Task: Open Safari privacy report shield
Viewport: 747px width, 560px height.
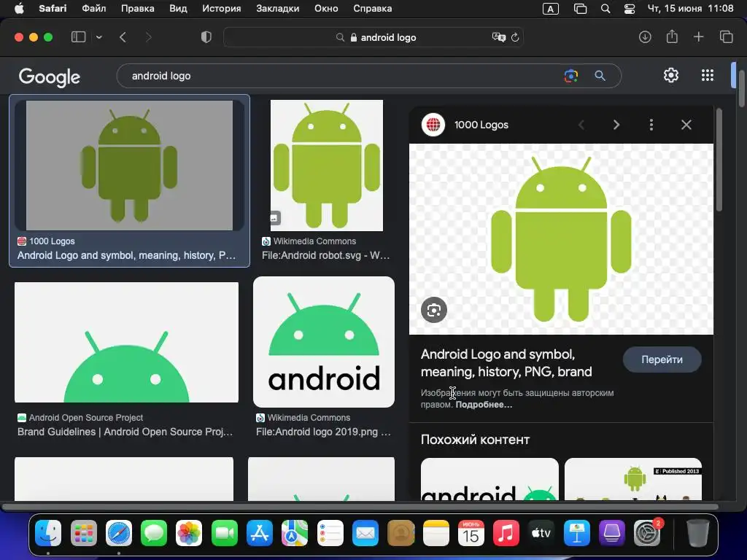Action: (206, 37)
